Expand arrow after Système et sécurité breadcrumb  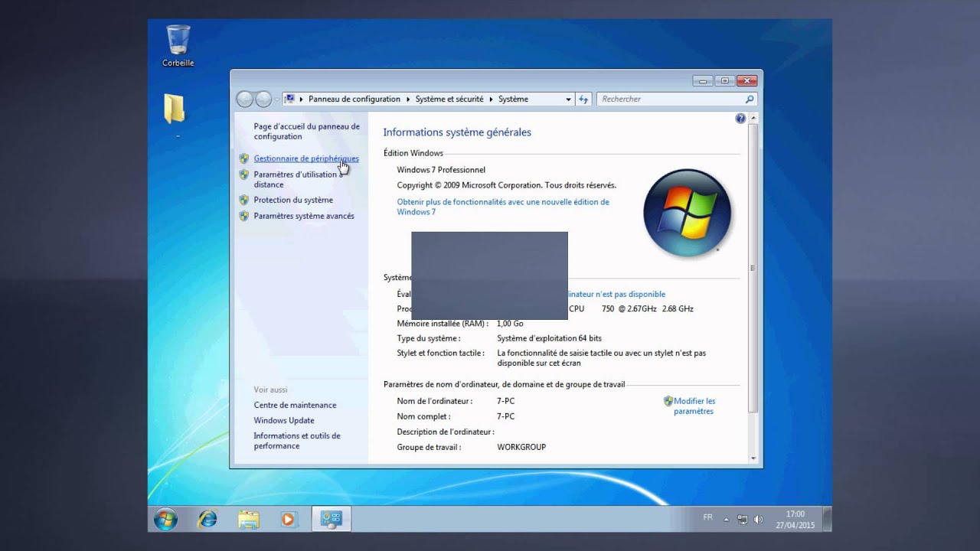click(x=491, y=99)
